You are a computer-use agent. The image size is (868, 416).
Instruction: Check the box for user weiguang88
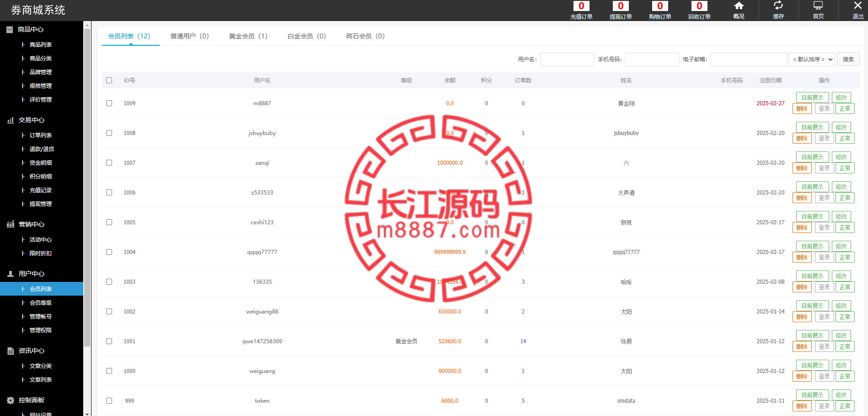tap(109, 311)
